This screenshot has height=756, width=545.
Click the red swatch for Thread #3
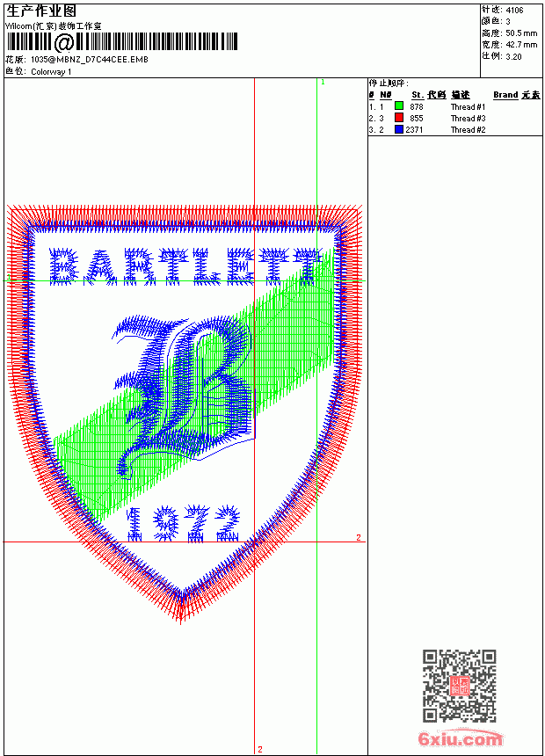coord(399,118)
